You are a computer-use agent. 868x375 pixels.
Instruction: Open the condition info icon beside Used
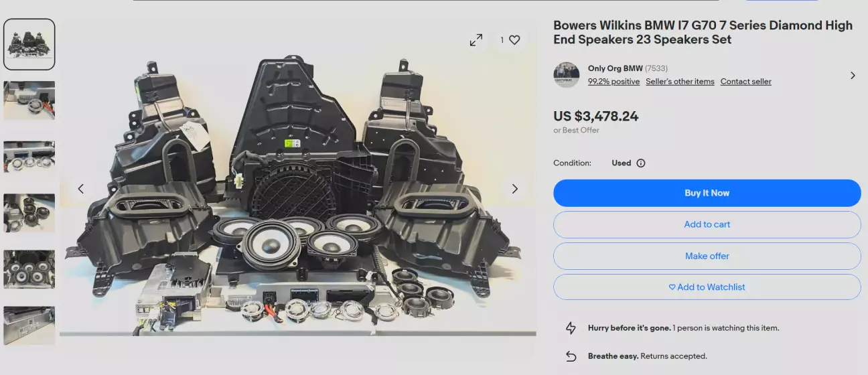point(641,163)
